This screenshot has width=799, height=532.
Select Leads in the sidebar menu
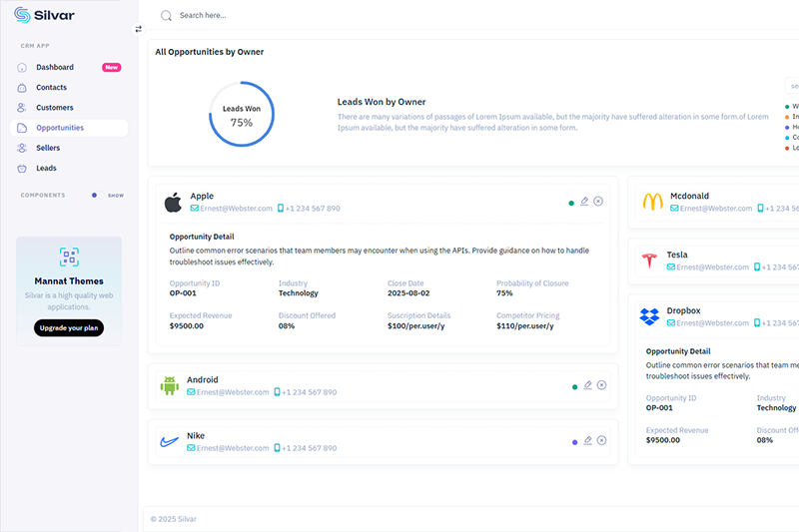46,168
